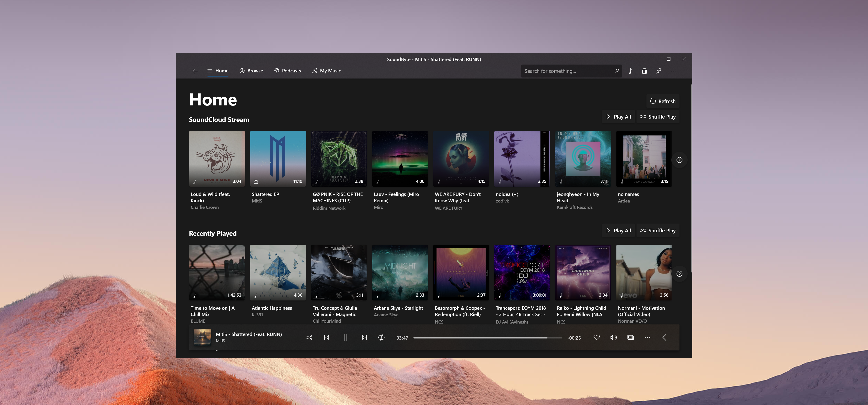
Task: Skip to the next track
Action: coord(364,338)
